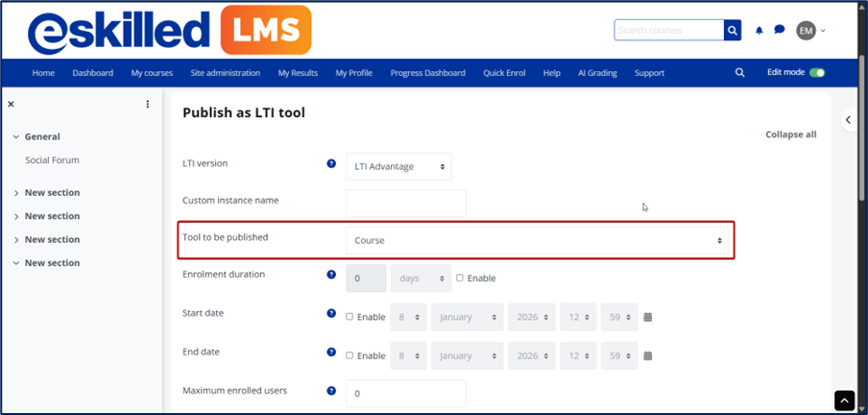868x415 pixels.
Task: Open the End date calendar picker icon
Action: coord(648,355)
